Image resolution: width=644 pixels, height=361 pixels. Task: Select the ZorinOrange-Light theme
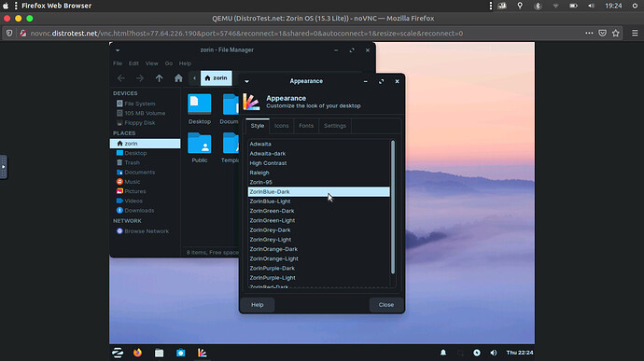pyautogui.click(x=318, y=258)
